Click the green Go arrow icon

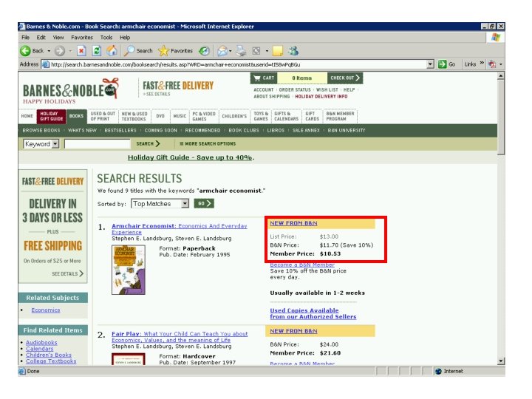tap(442, 64)
